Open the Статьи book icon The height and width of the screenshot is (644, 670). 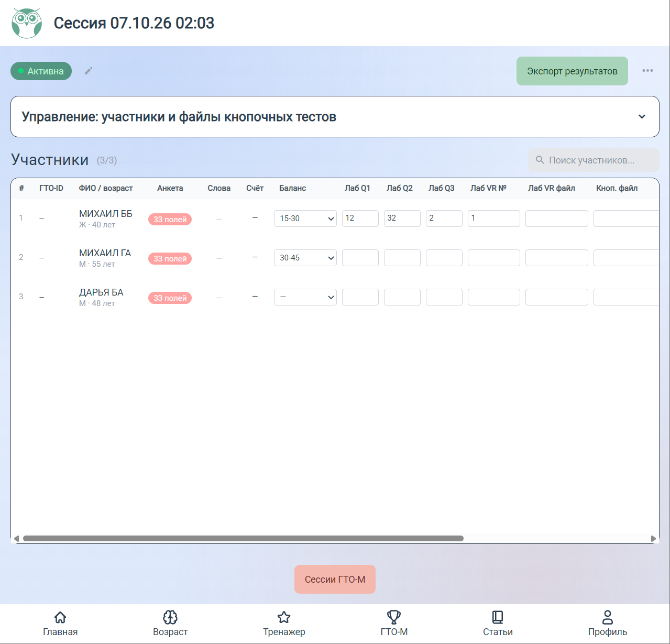[498, 617]
